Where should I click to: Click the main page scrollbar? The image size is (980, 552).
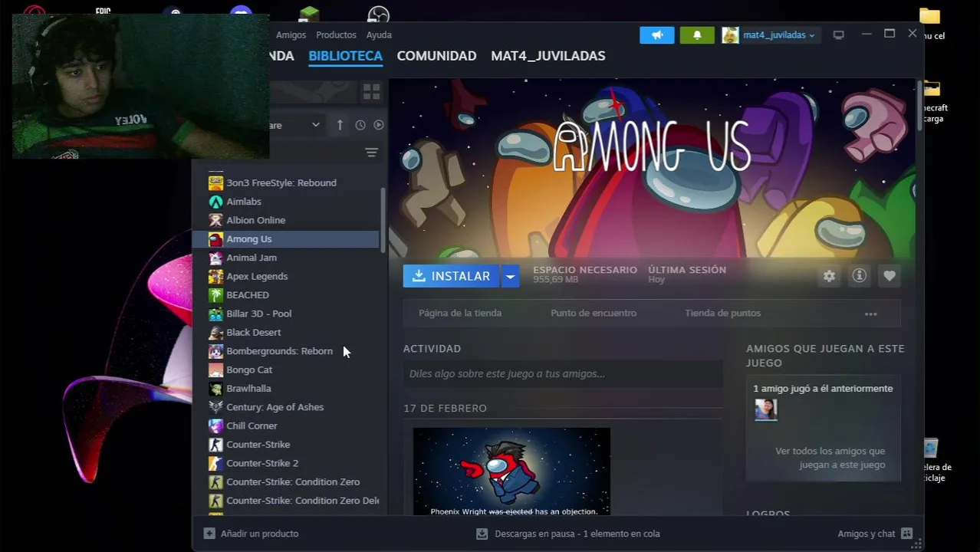(x=919, y=105)
